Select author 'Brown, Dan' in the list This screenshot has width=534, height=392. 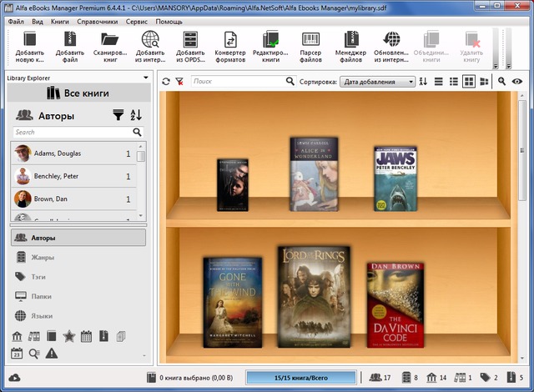[74, 199]
